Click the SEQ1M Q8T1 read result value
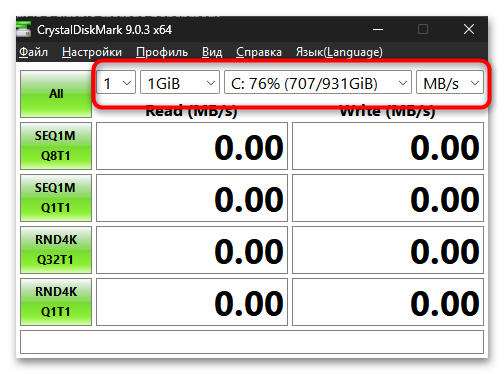This screenshot has height=374, width=504. point(192,146)
